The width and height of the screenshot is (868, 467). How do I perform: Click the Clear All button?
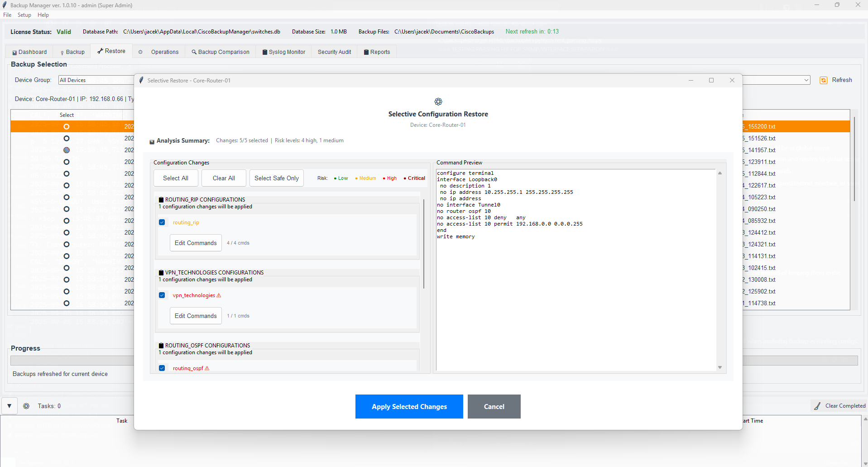pos(224,178)
